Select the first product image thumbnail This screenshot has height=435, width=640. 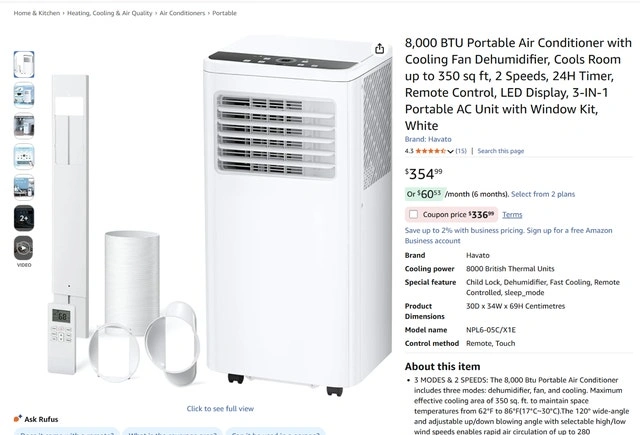click(24, 64)
